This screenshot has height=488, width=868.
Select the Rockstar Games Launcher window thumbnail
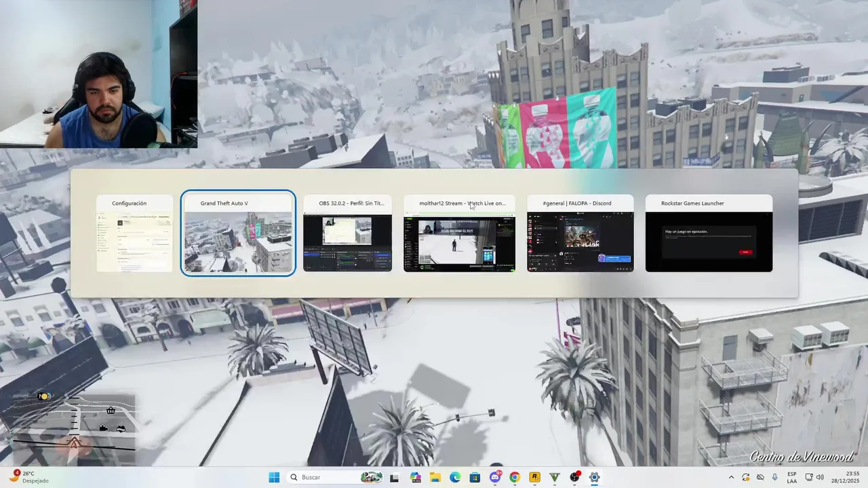click(709, 233)
